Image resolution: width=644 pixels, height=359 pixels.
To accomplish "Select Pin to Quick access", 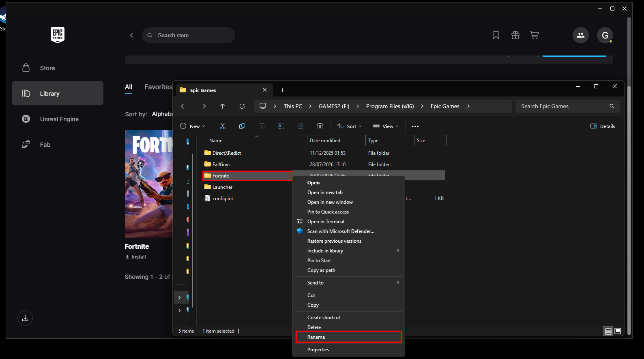I will tap(349, 212).
